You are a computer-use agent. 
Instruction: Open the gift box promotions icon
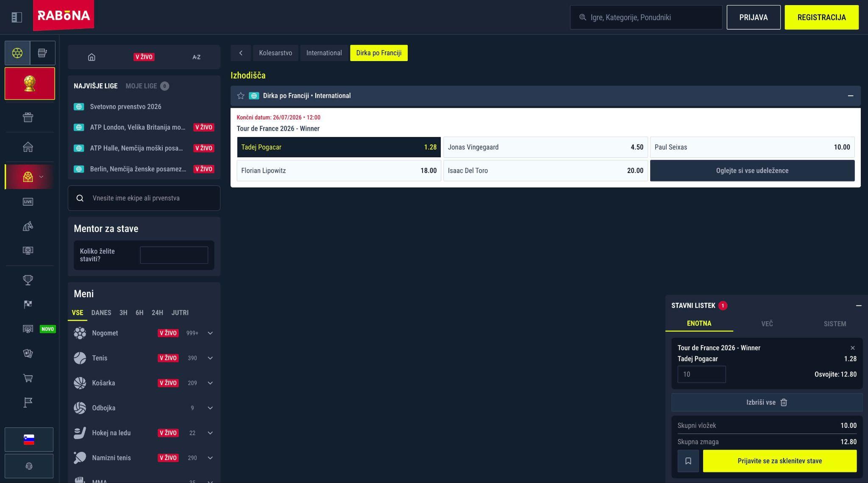[x=28, y=117]
